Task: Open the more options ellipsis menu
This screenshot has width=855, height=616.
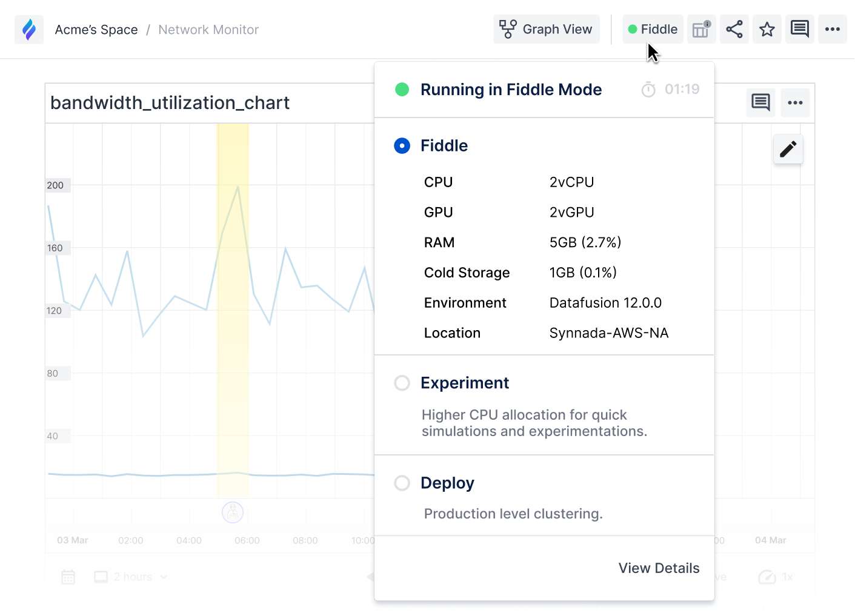Action: (x=832, y=28)
